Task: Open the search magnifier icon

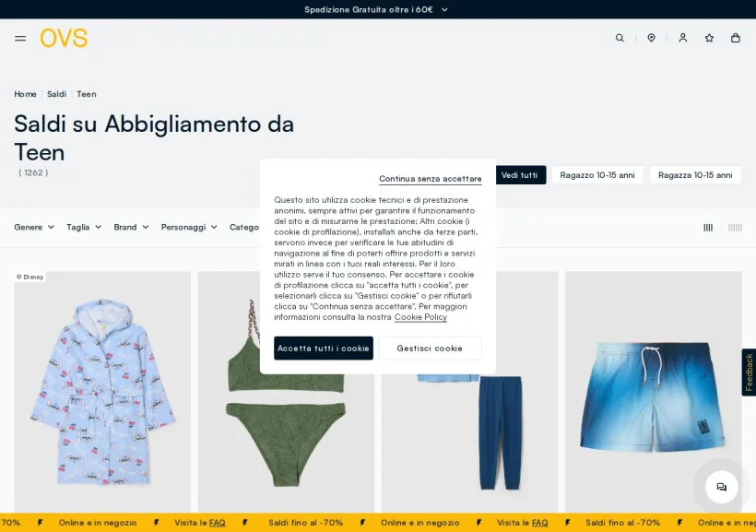Action: tap(620, 38)
